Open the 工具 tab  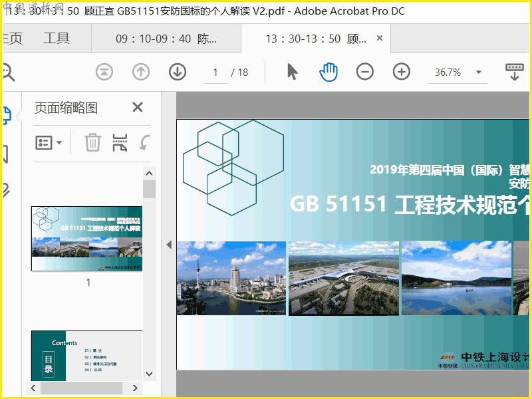click(x=57, y=38)
